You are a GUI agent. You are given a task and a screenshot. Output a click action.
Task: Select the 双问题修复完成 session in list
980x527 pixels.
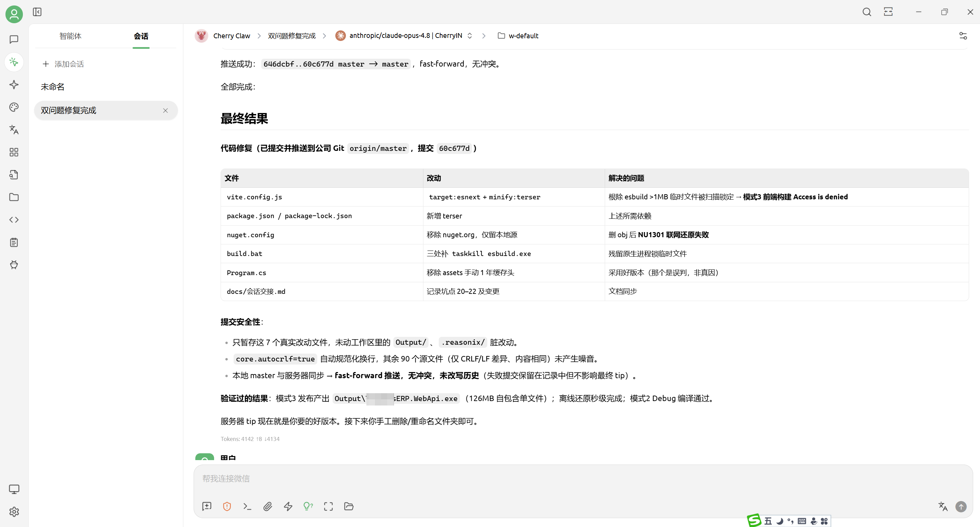click(106, 110)
